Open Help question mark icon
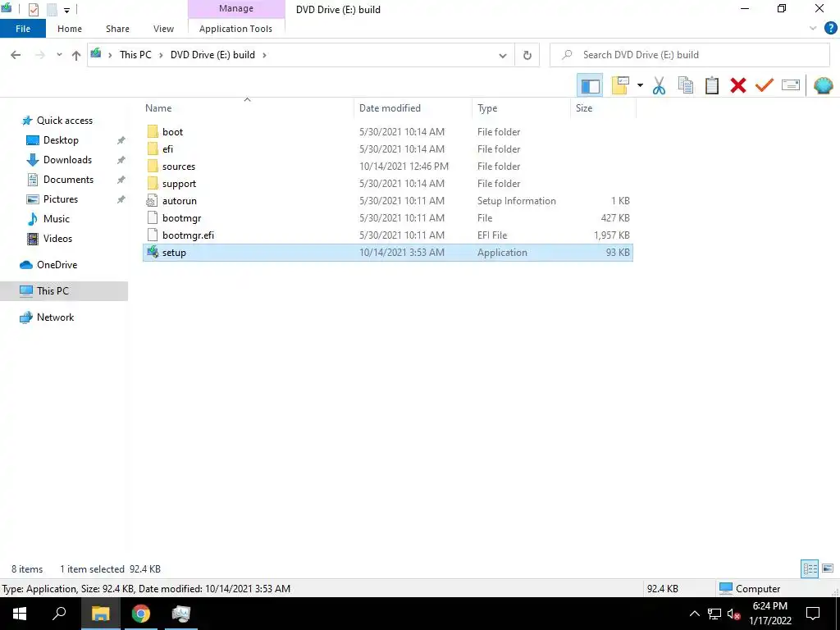840x630 pixels. (x=830, y=29)
